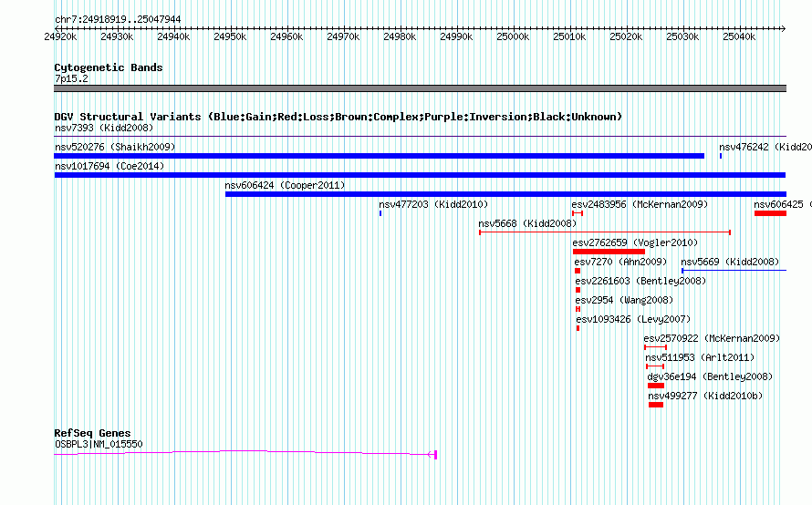Click the DGV Structural Variants track heading
Viewport: 812px width, 505px height.
pyautogui.click(x=338, y=117)
